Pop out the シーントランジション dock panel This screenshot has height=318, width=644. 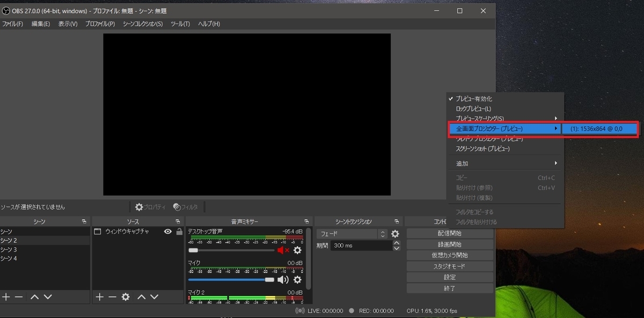point(396,221)
